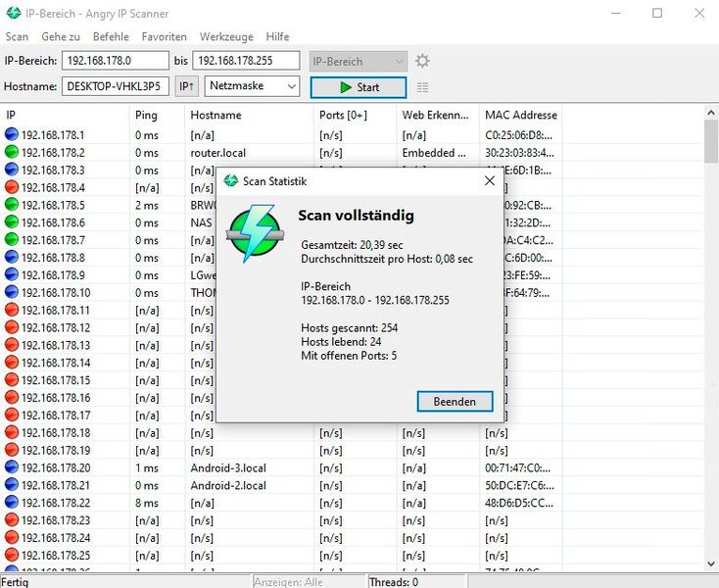
Task: Click the MAC cell C0:25:06:D8:...
Action: 519,135
